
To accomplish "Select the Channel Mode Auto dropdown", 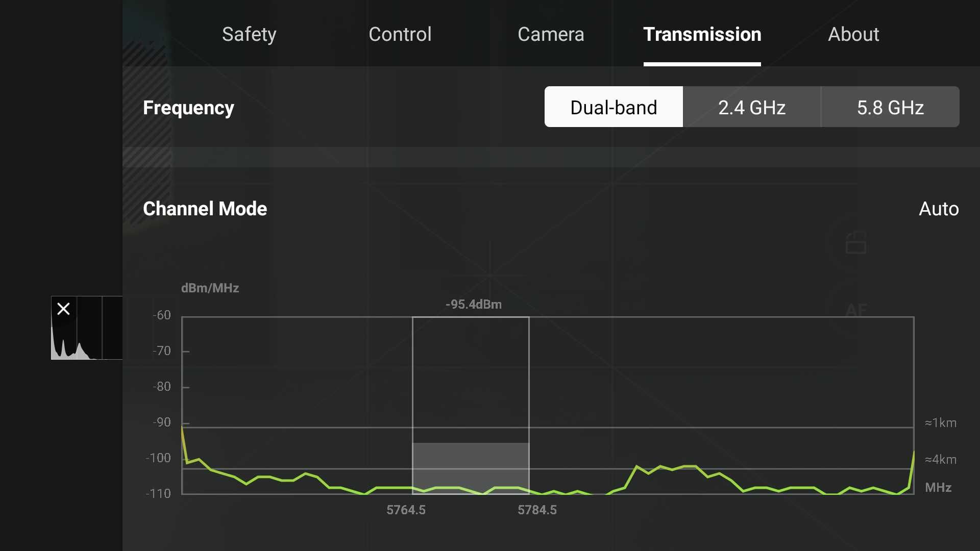I will coord(938,208).
